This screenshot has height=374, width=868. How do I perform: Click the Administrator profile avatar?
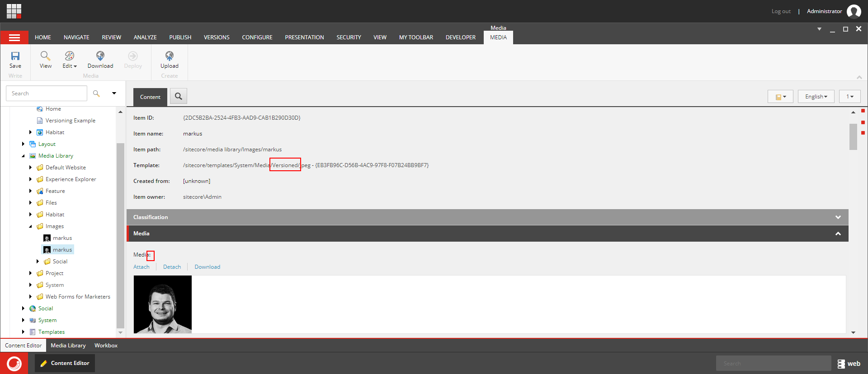tap(854, 11)
